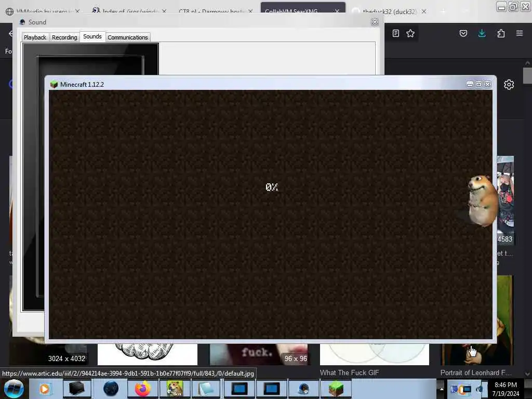Image resolution: width=532 pixels, height=399 pixels.
Task: Close the Minecraft 1.12.2 window
Action: tap(487, 84)
